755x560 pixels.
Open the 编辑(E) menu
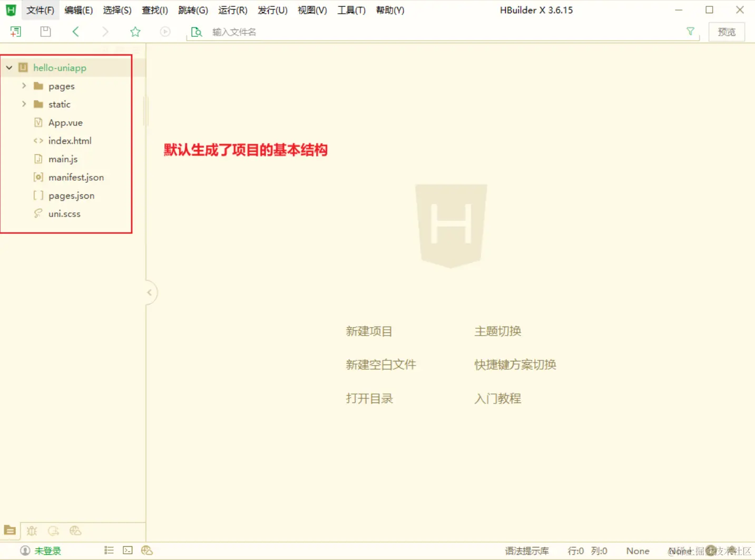[79, 10]
